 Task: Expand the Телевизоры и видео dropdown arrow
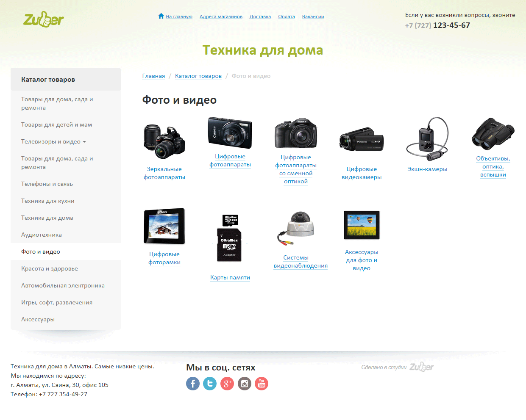coord(84,142)
